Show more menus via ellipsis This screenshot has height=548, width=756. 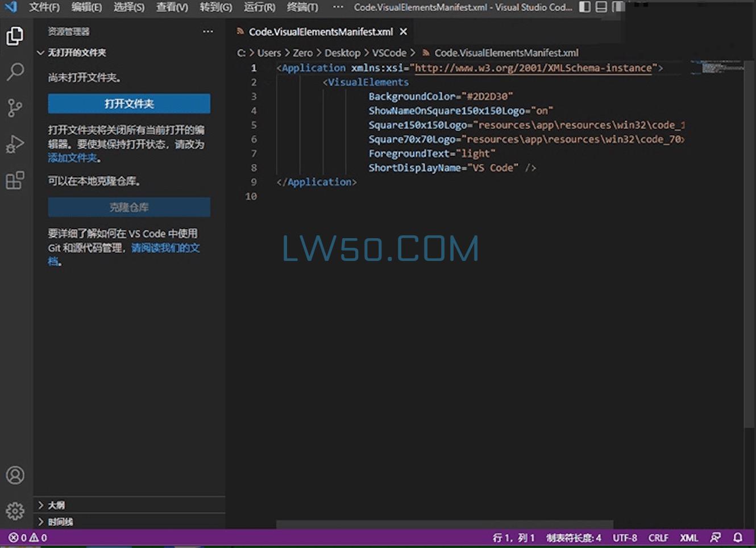pos(338,7)
